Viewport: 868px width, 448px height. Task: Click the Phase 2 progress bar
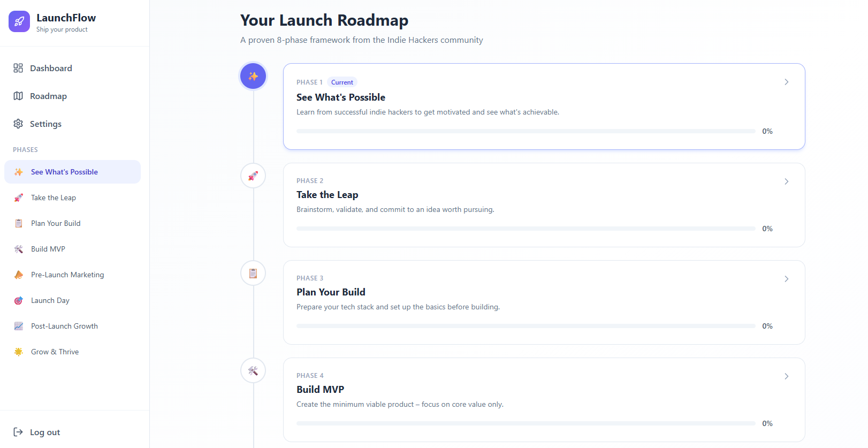pos(526,228)
